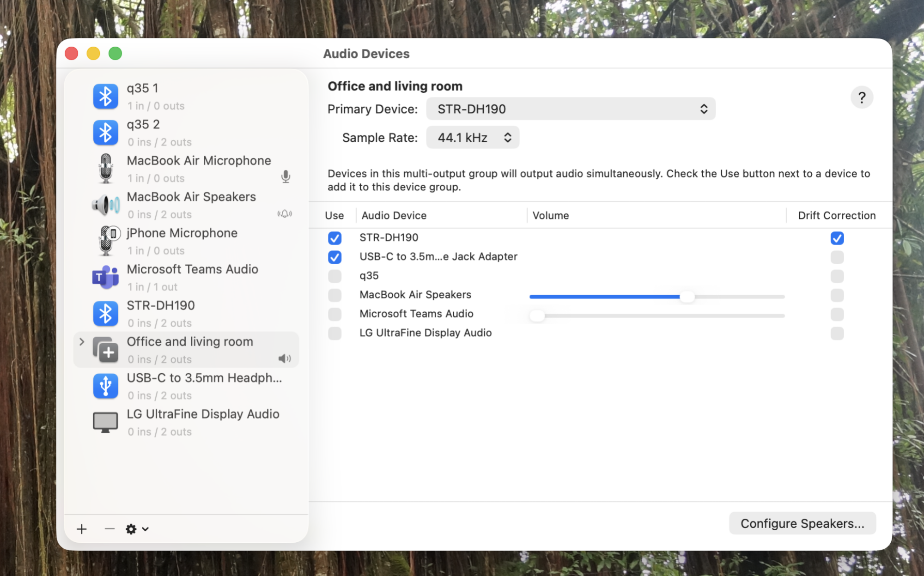Enable Use checkbox for Microsoft Teams Audio
This screenshot has height=576, width=924.
click(334, 314)
